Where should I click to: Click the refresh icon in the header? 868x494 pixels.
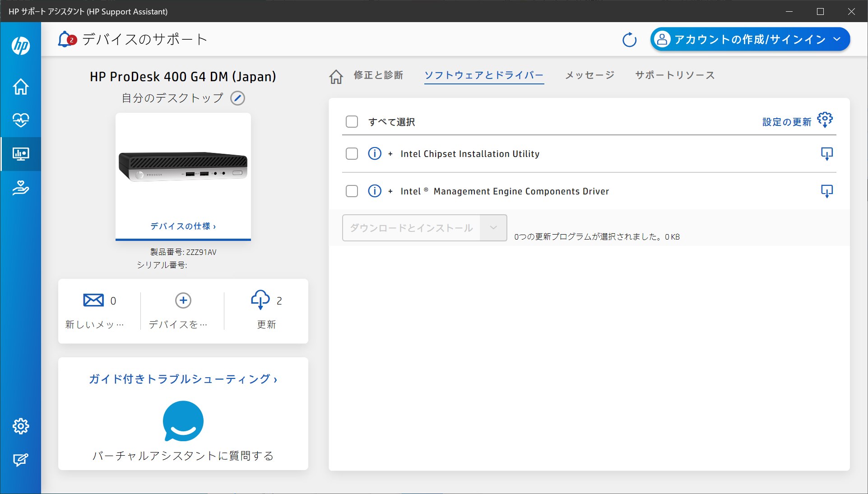(629, 40)
